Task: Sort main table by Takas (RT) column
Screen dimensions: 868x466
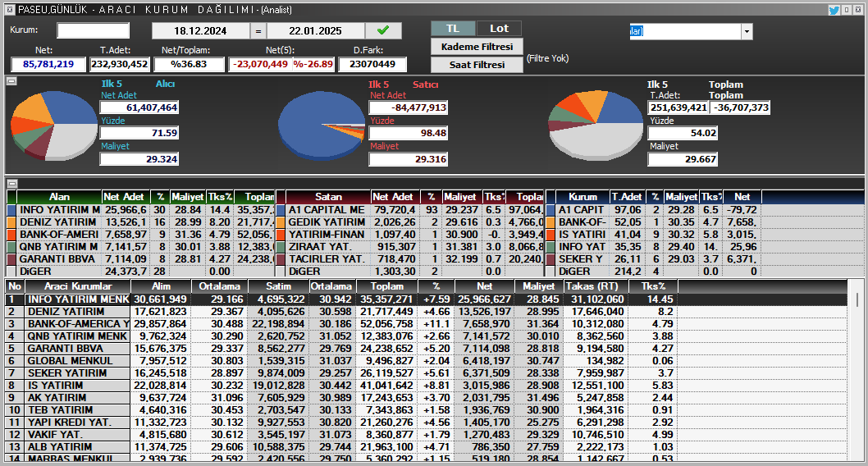Action: [596, 286]
